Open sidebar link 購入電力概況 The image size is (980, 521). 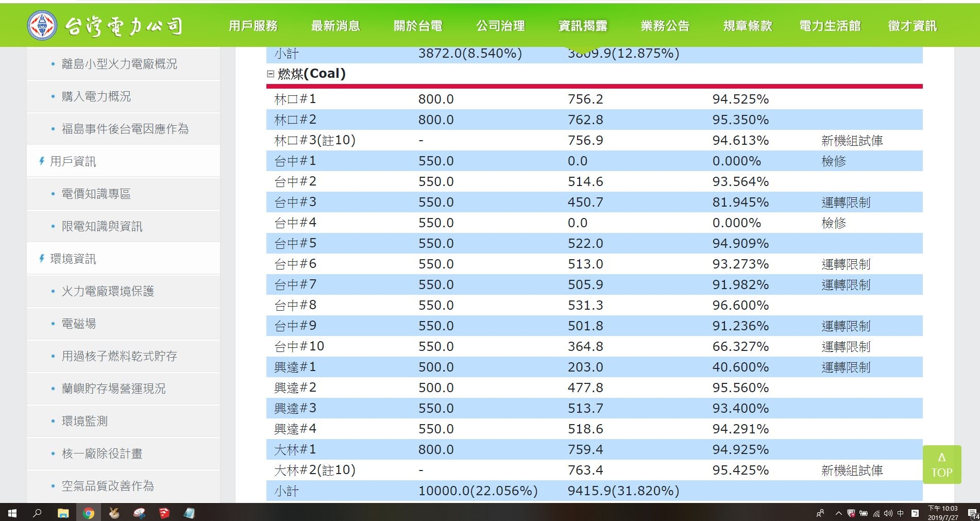[x=96, y=96]
